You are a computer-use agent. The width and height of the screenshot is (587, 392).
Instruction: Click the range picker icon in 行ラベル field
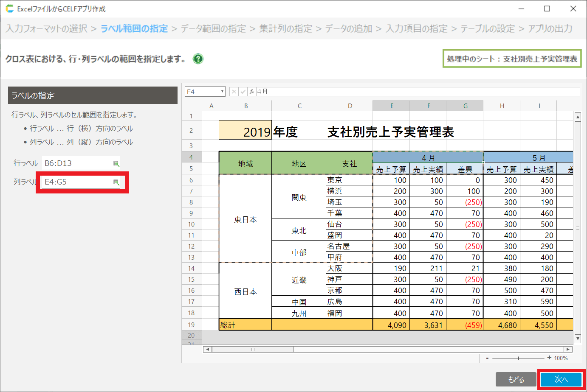coord(116,163)
